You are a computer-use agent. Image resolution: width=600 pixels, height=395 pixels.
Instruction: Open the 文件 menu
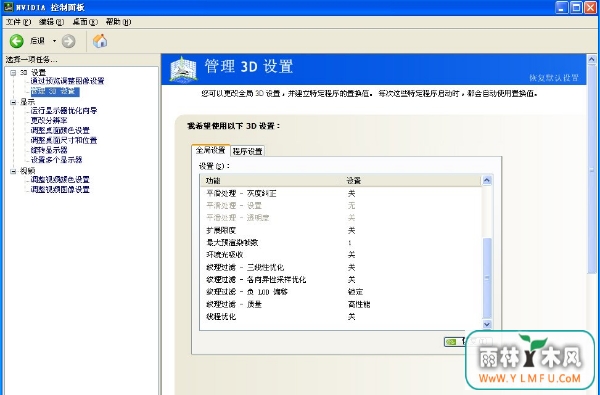click(18, 22)
